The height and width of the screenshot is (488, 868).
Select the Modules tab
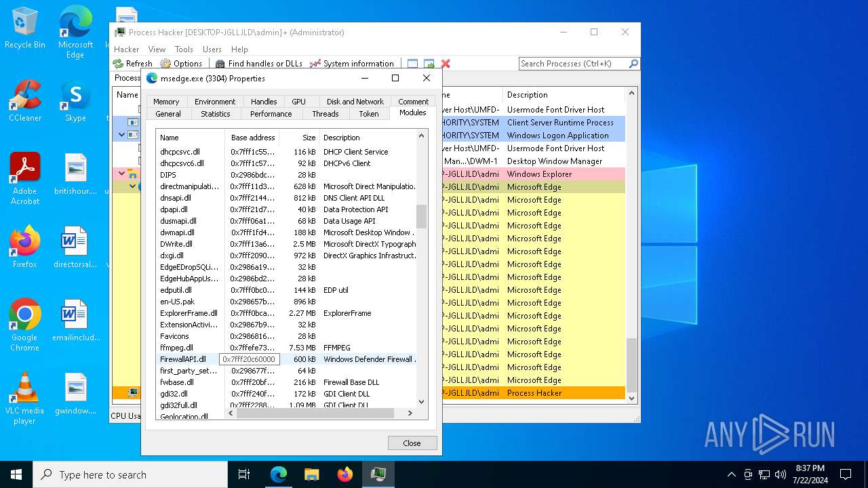pyautogui.click(x=412, y=113)
